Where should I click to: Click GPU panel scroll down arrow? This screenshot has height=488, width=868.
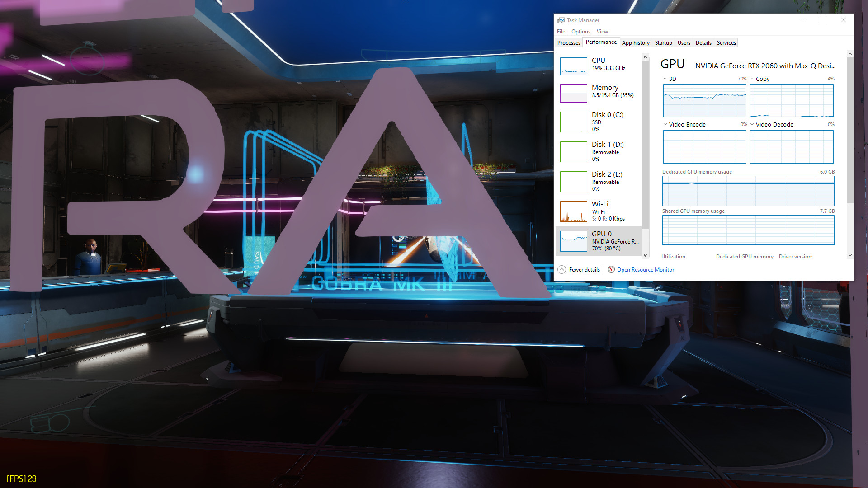[850, 255]
